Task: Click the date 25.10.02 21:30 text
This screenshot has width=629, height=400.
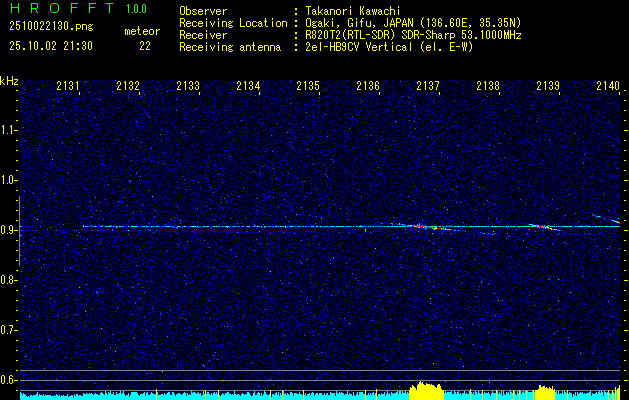Action: [x=50, y=45]
